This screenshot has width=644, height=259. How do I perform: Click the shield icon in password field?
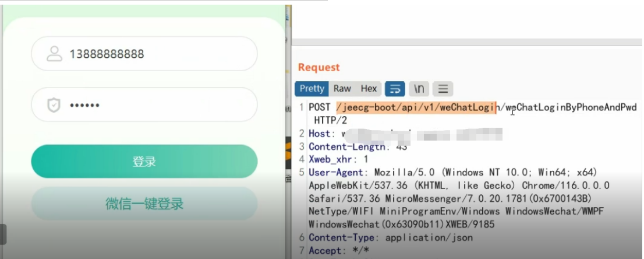54,105
